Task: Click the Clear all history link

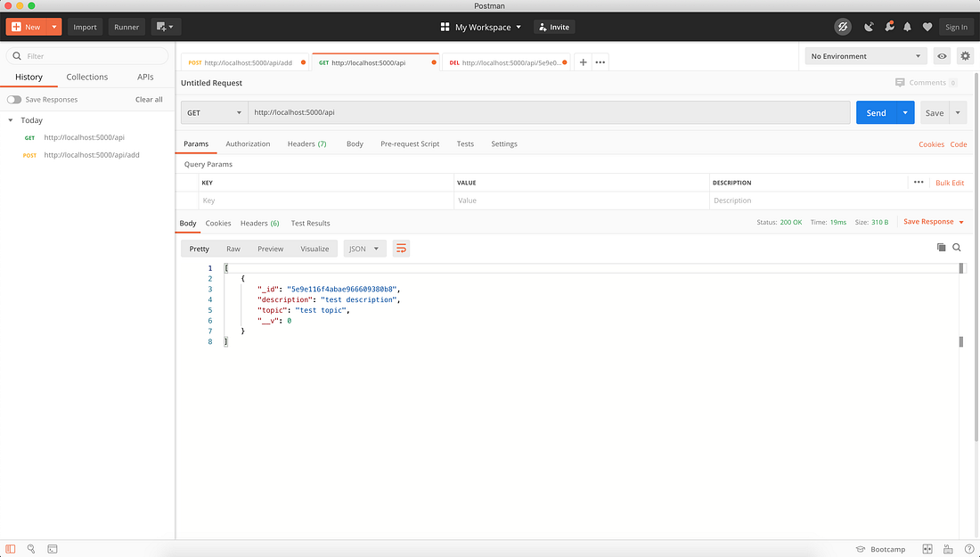Action: click(148, 99)
